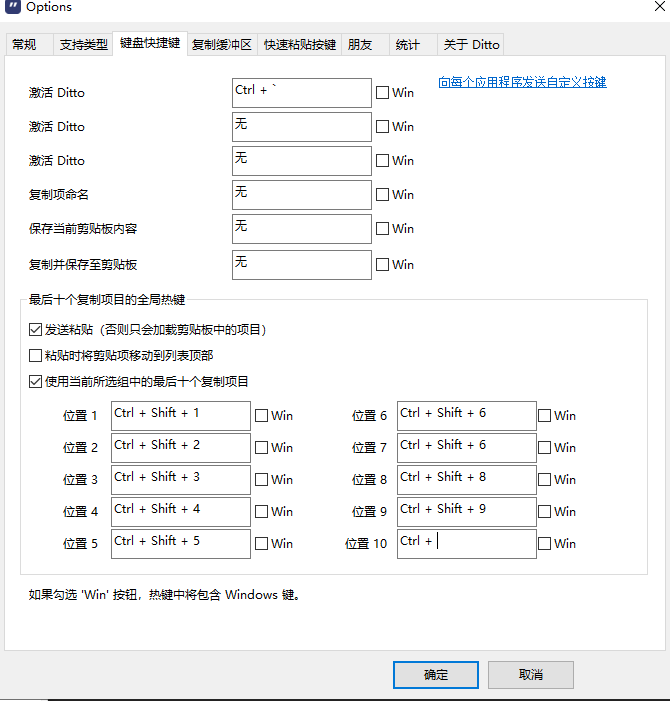Screen dimensions: 670x701
Task: Open the 统计 tab
Action: tap(413, 45)
